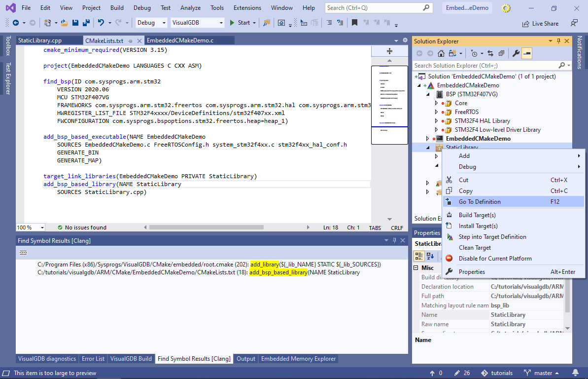Click Pending Changes Filter clock icon

(474, 53)
